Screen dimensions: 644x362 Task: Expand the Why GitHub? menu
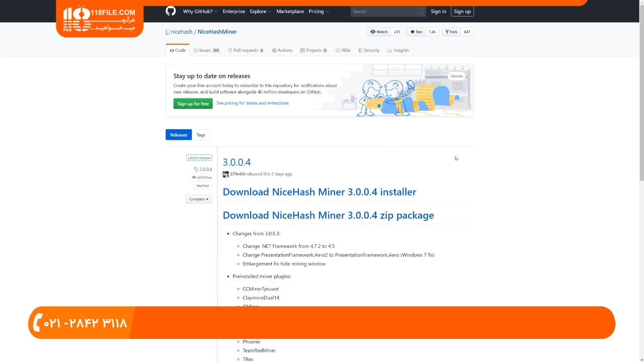point(200,11)
